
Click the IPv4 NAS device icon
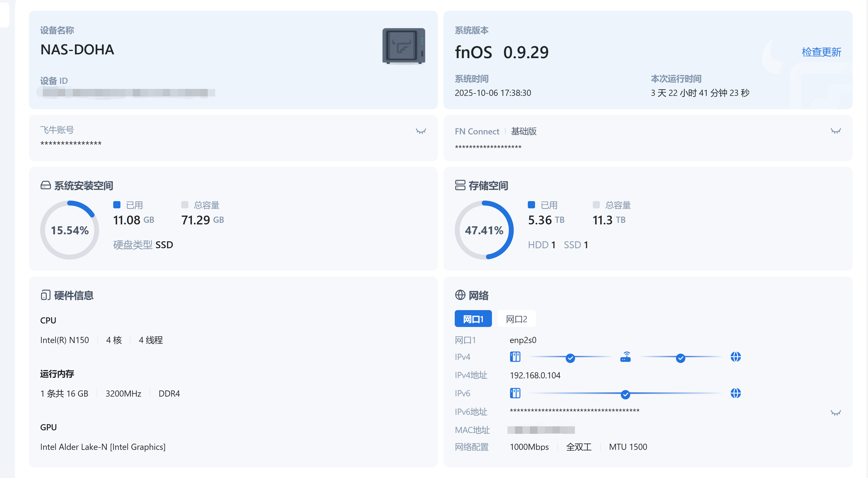click(515, 357)
